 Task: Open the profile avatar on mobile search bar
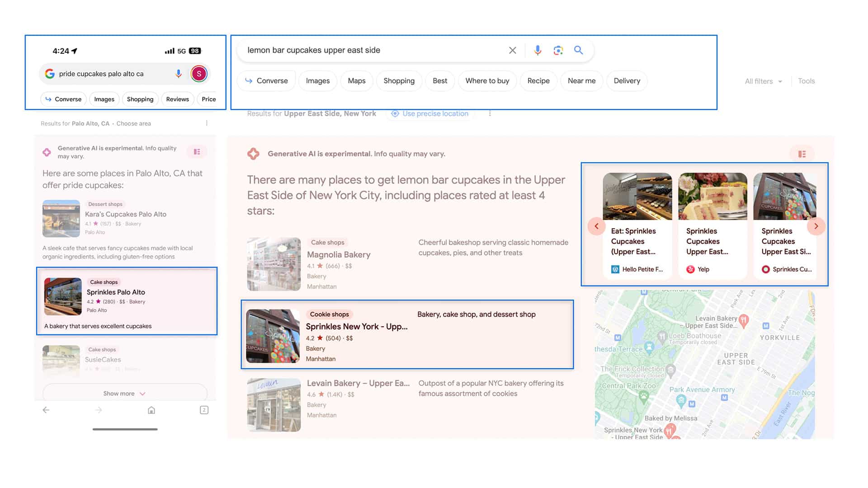click(198, 73)
